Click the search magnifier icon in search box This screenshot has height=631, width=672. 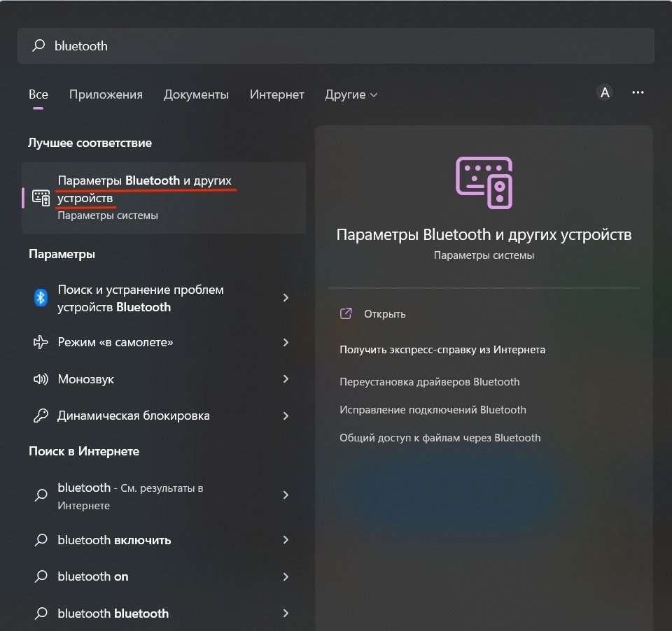coord(38,45)
